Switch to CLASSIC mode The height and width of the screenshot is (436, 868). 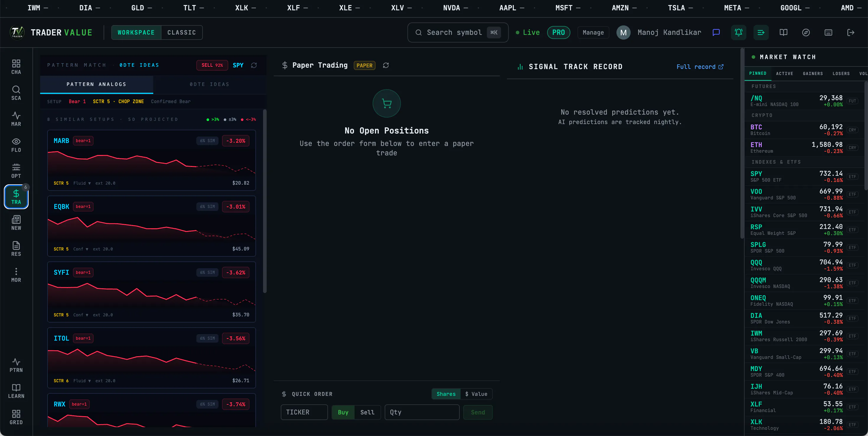(x=182, y=32)
